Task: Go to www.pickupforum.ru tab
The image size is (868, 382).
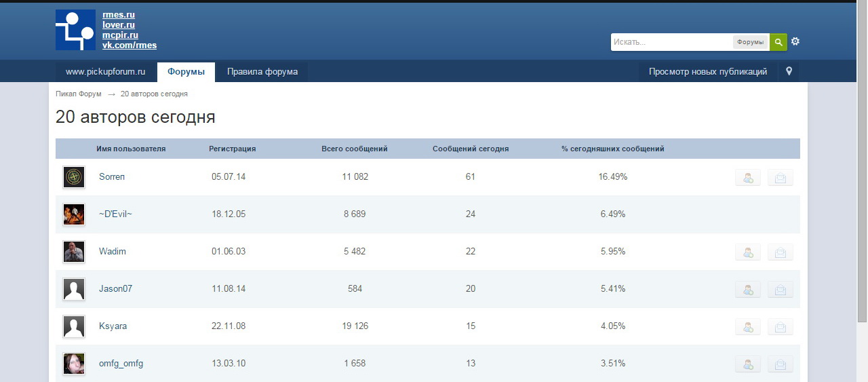Action: (x=106, y=72)
